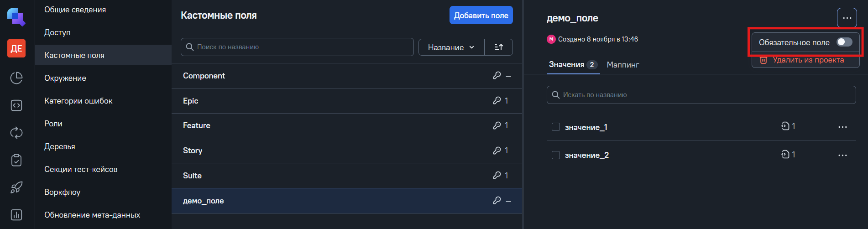Viewport: 868px width, 229px height.
Task: Switch to the Значения tab
Action: (573, 64)
